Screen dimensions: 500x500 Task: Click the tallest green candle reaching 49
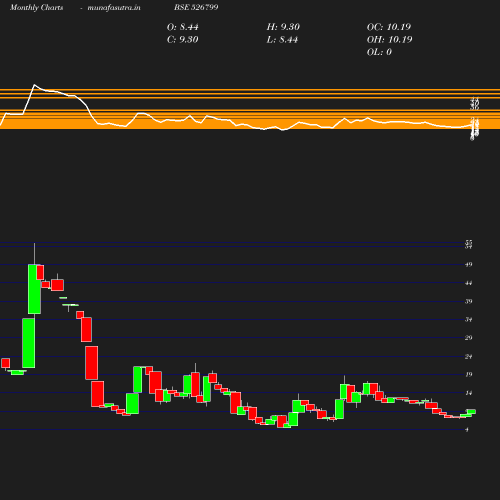tap(34, 289)
